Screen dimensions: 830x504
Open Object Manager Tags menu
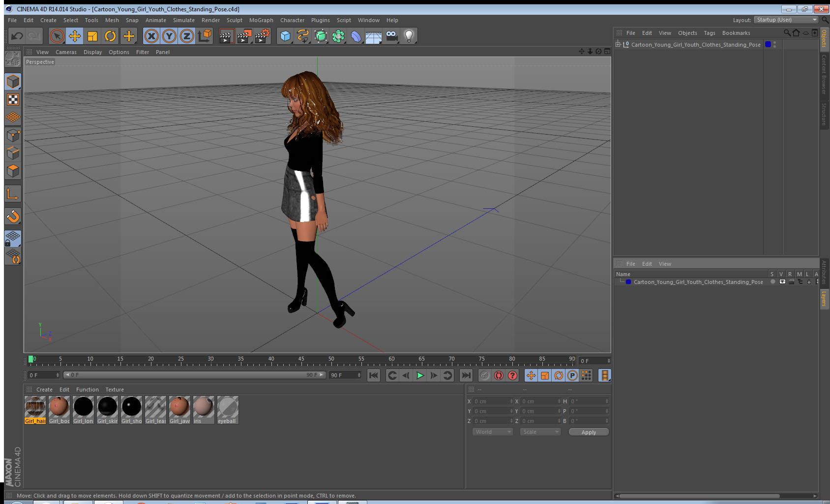click(709, 33)
